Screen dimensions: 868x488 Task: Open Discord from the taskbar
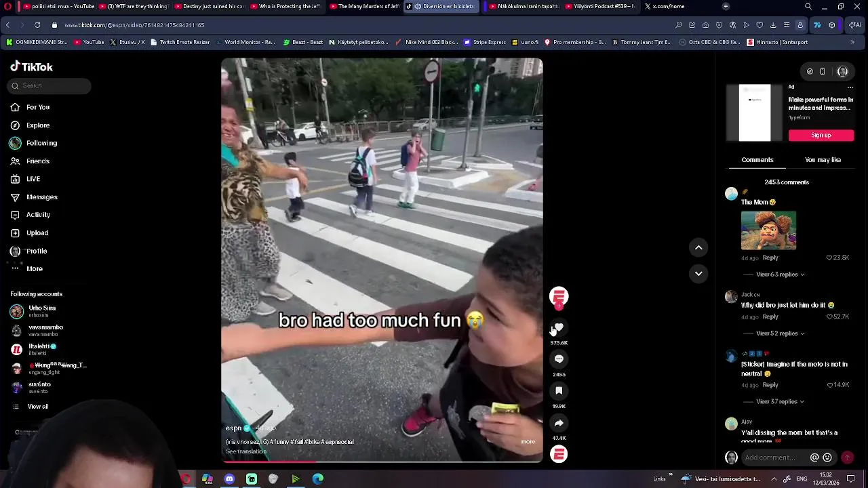229,479
